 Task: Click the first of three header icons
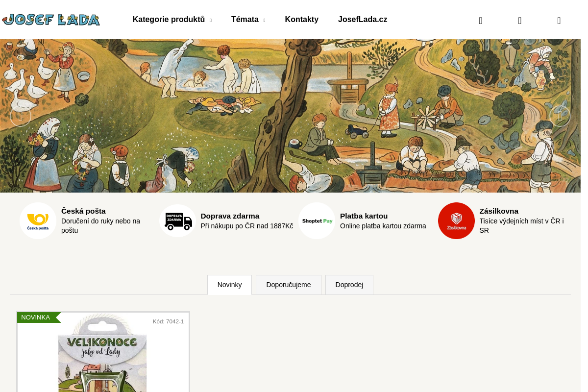pos(481,21)
